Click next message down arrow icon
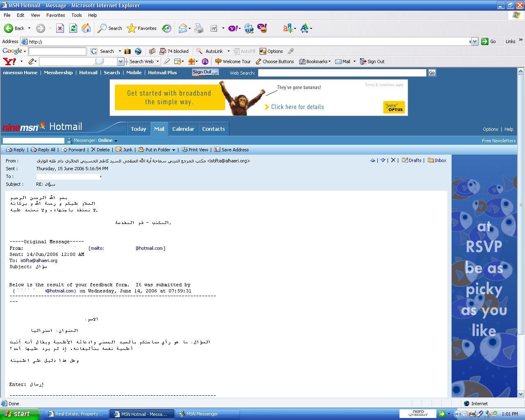Viewport: 525px width, 420px height. (x=383, y=160)
